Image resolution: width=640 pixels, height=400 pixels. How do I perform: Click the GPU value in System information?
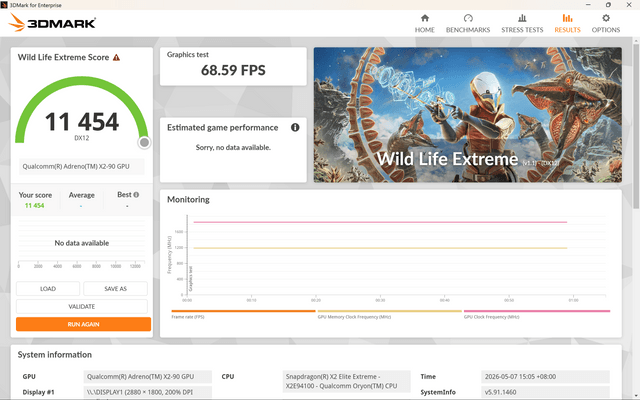tap(148, 377)
